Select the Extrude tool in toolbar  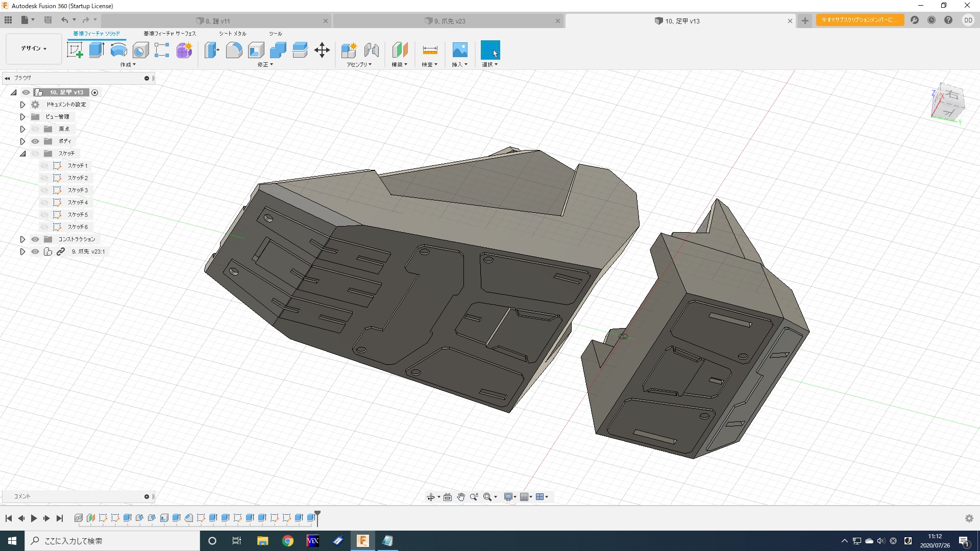click(96, 50)
